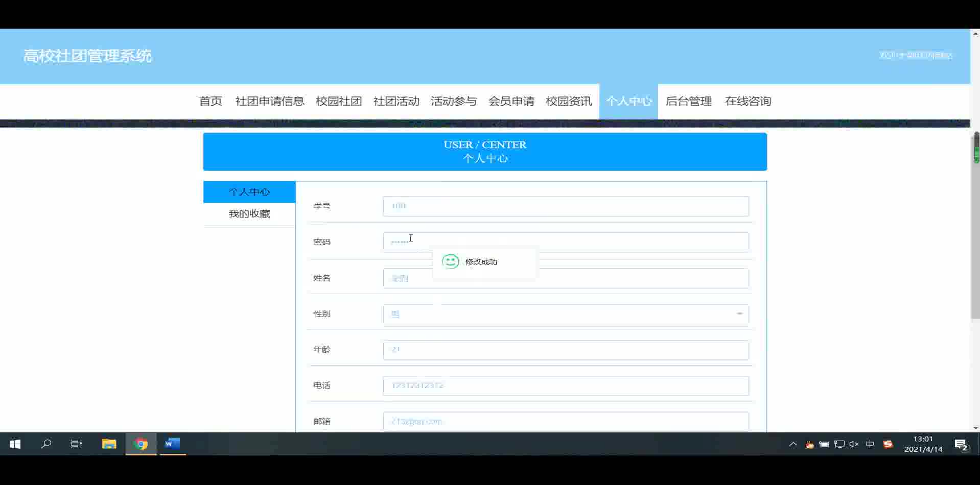Open 社团申请信息 menu item

pyautogui.click(x=270, y=101)
